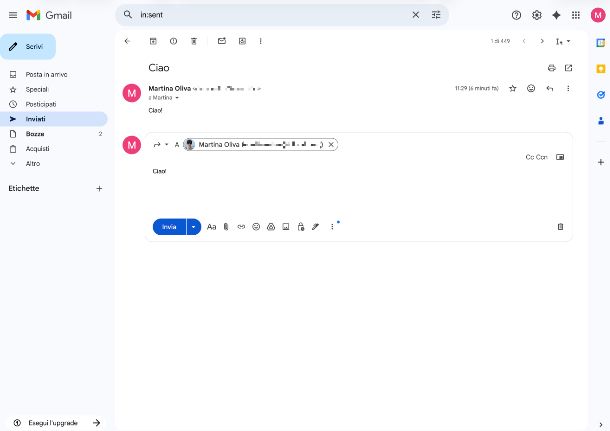The image size is (610, 431).
Task: Delete the conversation with trash icon
Action: click(194, 41)
